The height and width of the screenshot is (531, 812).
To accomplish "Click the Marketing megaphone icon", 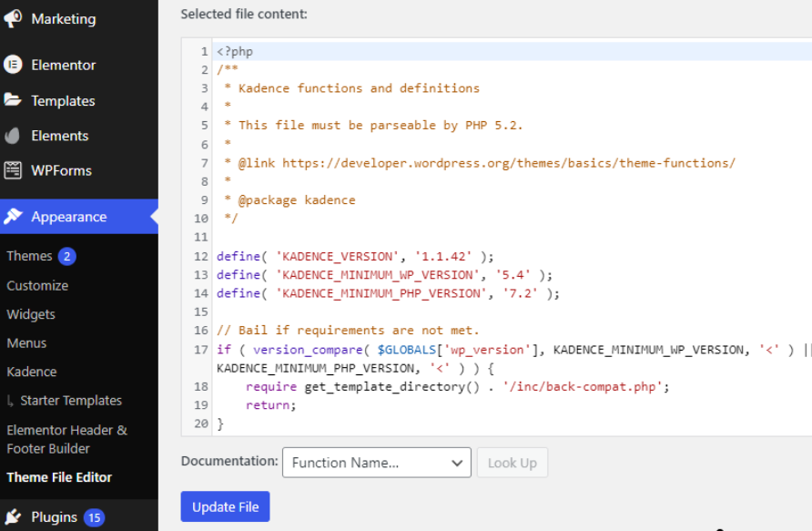I will 13,18.
